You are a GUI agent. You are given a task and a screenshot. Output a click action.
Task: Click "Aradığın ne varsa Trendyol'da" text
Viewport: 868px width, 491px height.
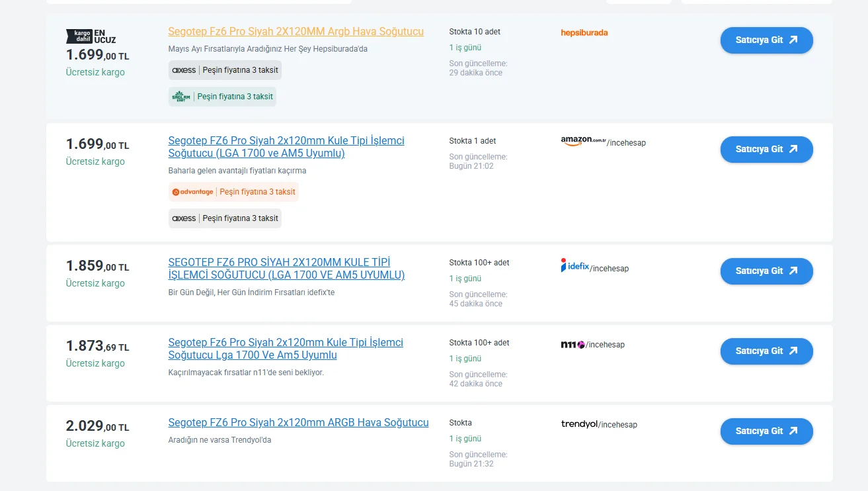point(220,440)
